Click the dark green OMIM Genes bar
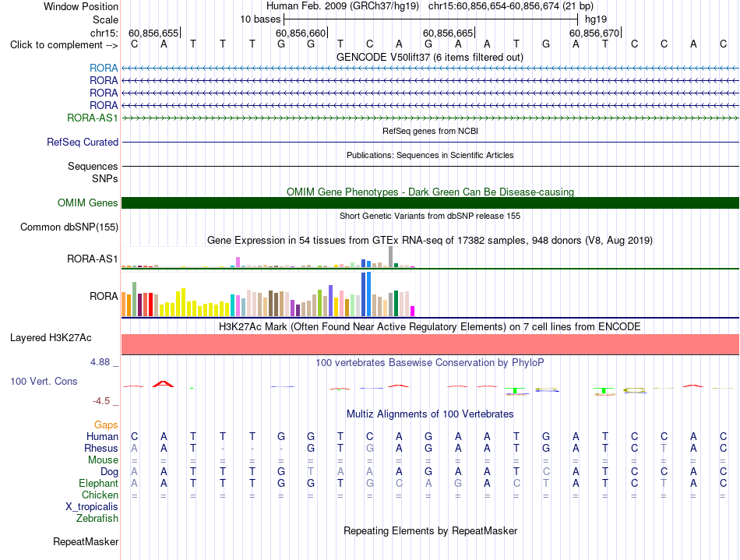740x560 pixels. (x=430, y=203)
